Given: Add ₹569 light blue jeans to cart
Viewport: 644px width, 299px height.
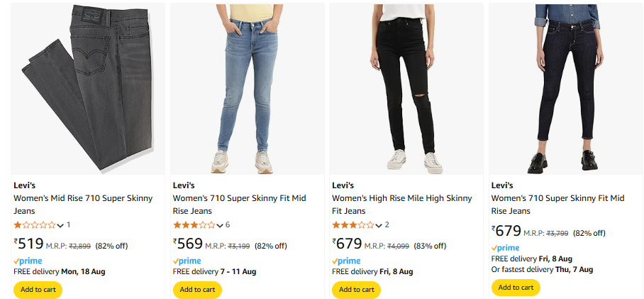Looking at the screenshot, I should click(197, 290).
